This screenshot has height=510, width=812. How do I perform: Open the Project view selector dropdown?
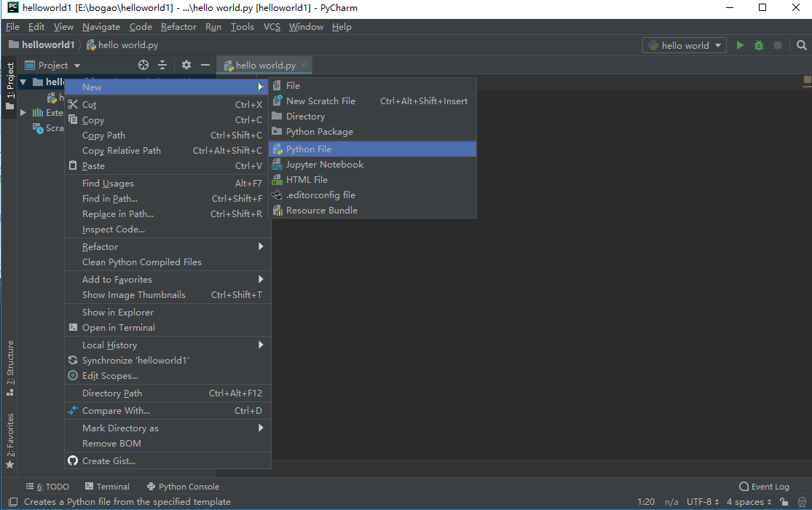point(53,66)
